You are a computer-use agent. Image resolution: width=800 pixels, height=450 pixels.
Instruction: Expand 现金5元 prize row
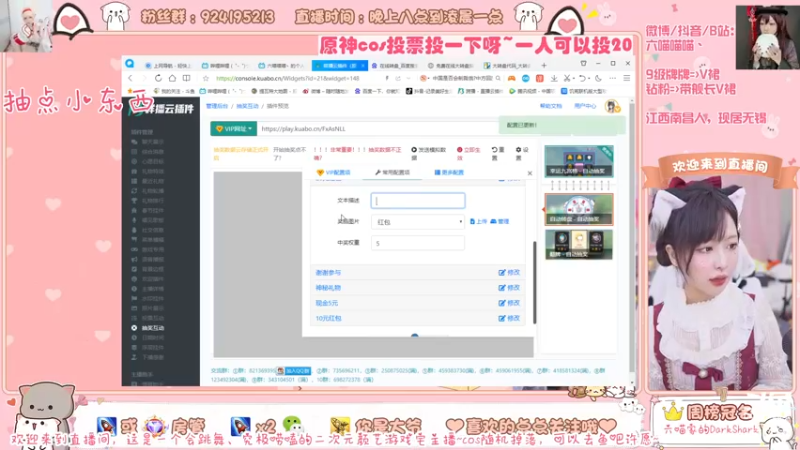(327, 303)
